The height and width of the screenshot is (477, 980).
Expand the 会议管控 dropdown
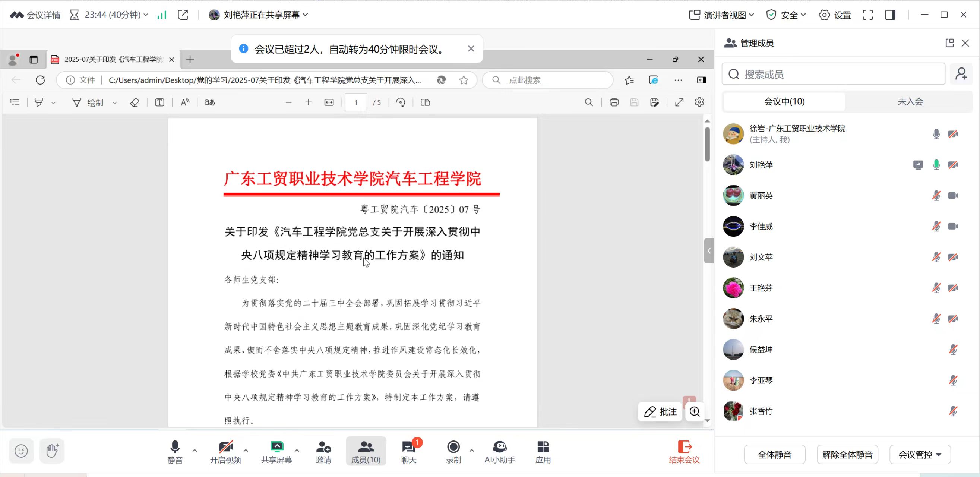(920, 455)
